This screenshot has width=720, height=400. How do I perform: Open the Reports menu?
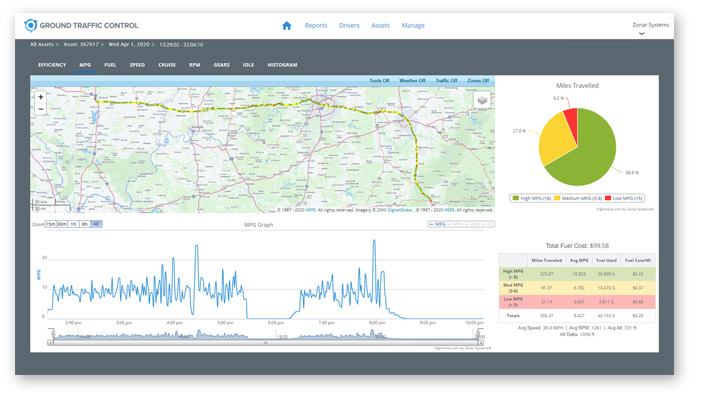click(316, 25)
